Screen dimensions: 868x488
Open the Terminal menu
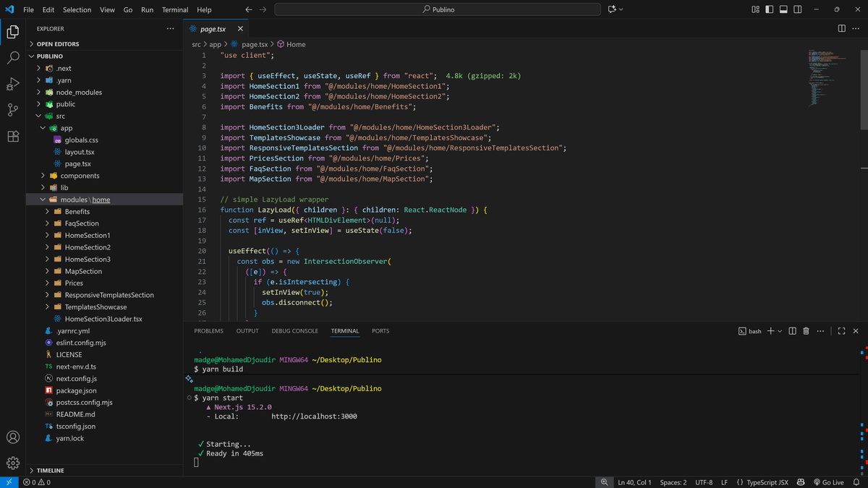coord(174,9)
